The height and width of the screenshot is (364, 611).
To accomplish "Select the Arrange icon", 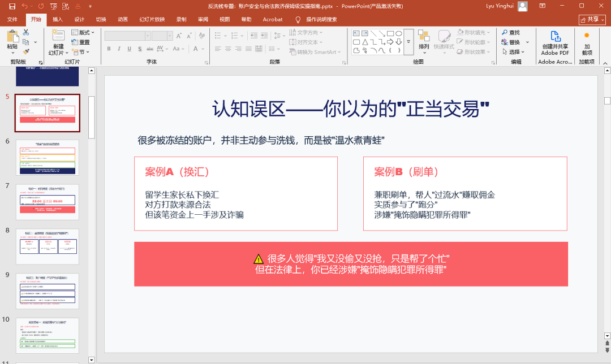I will (x=424, y=37).
